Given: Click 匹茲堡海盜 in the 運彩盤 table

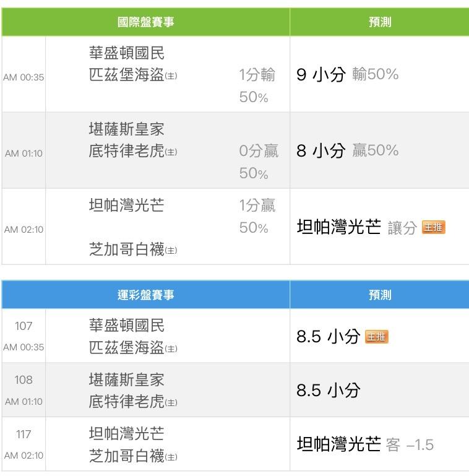Looking at the screenshot, I should pos(127,348).
